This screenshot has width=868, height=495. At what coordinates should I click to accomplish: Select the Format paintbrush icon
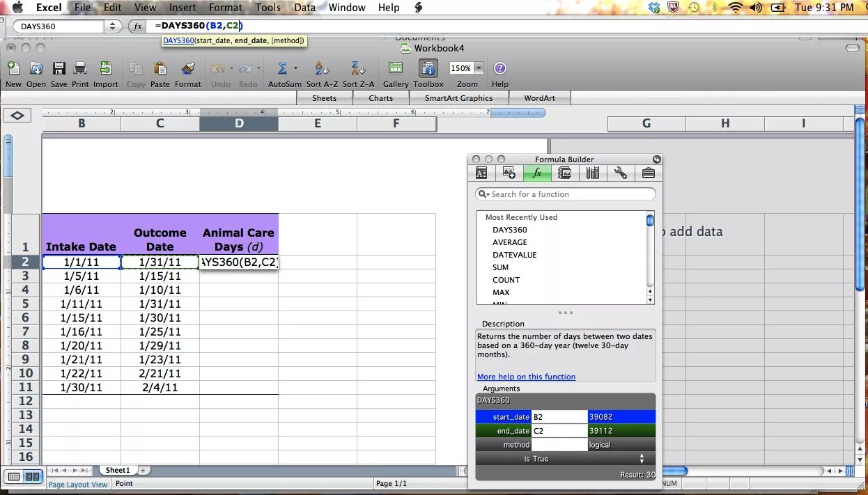pyautogui.click(x=188, y=68)
